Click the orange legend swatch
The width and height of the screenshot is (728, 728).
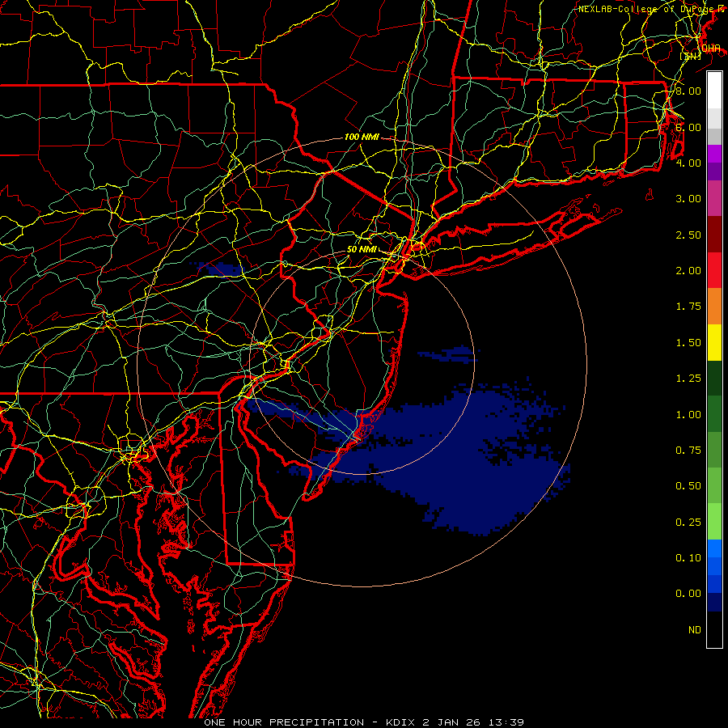(x=714, y=307)
